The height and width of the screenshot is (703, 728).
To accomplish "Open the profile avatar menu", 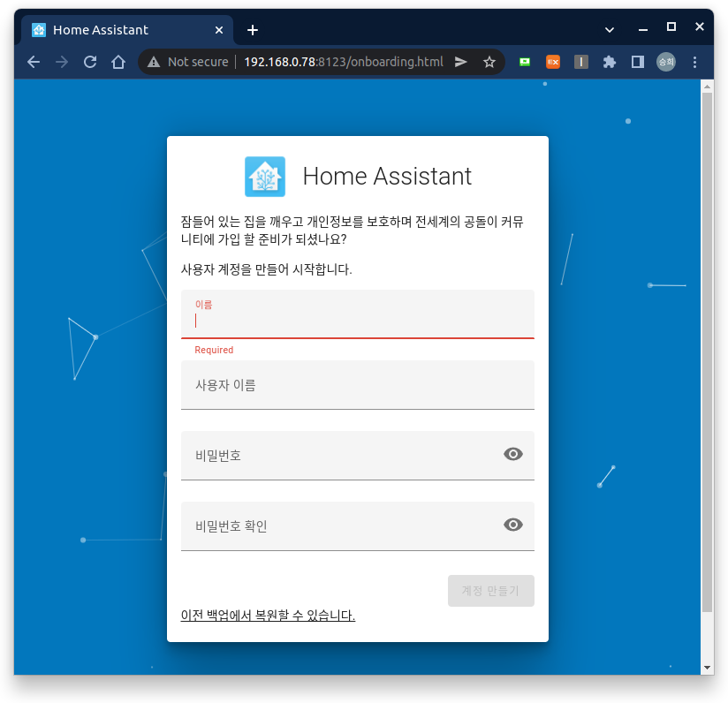I will click(x=666, y=62).
